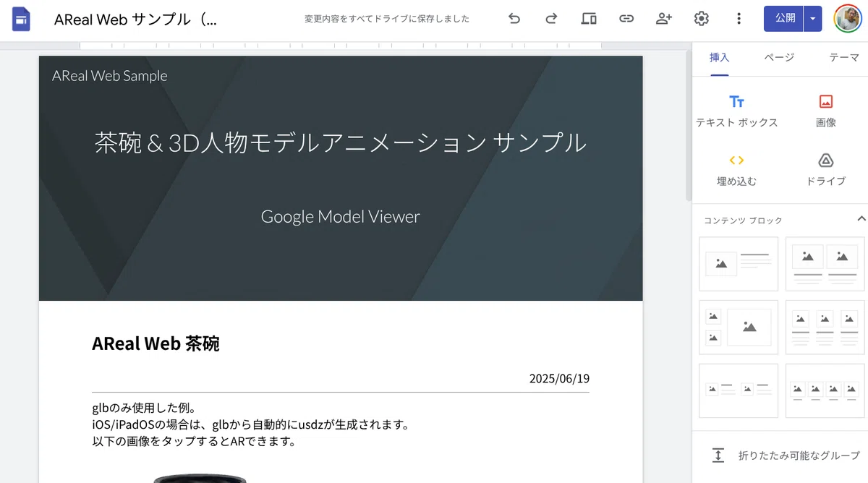Select the two images with captions layout block
This screenshot has width=868, height=483.
[x=825, y=264]
